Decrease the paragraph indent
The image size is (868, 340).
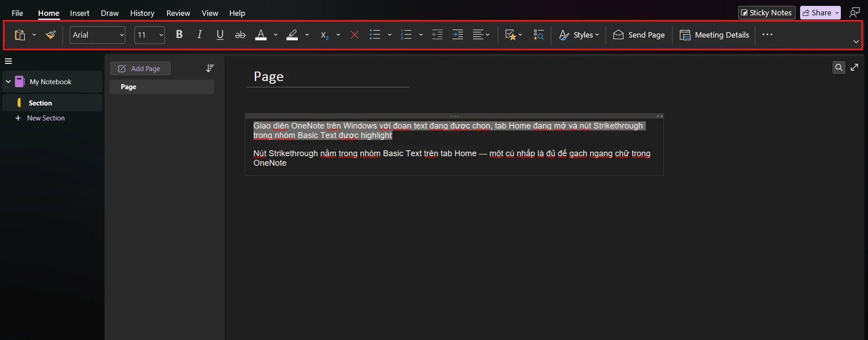coord(437,35)
